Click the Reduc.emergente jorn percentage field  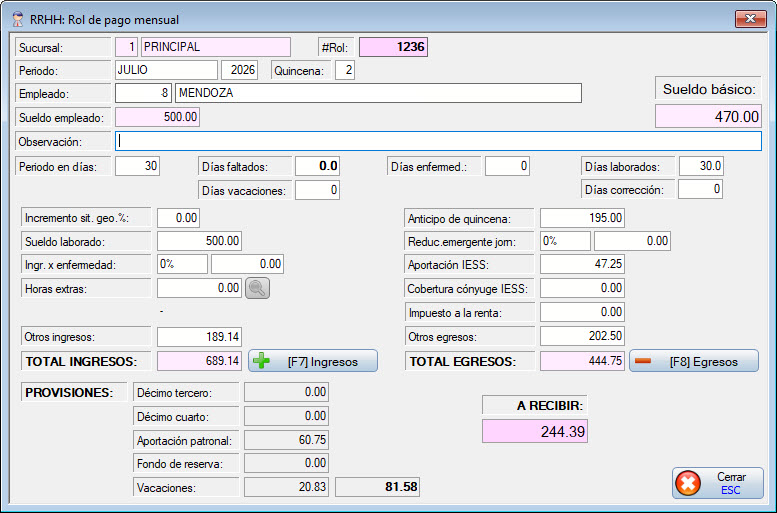pyautogui.click(x=565, y=241)
